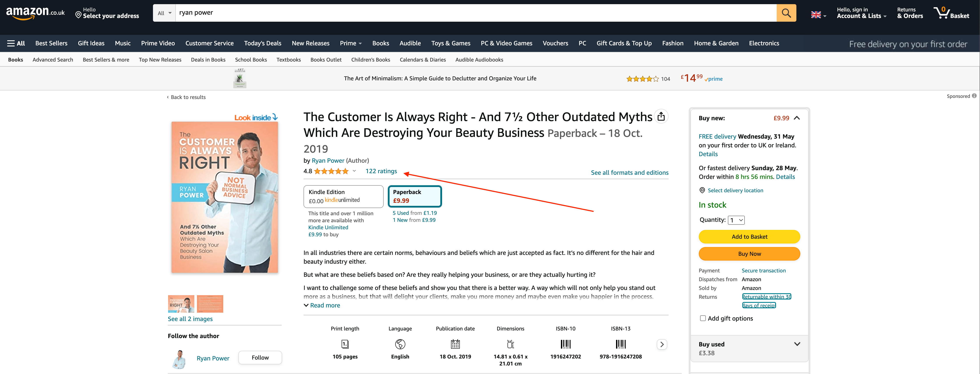This screenshot has height=374, width=980.
Task: Click the UK flag language selector
Action: (818, 15)
